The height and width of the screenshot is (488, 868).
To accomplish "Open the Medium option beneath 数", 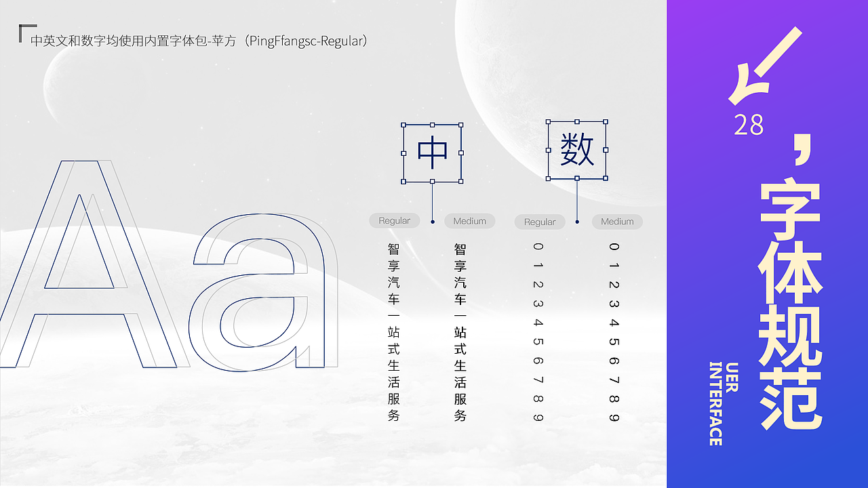I will [x=617, y=222].
